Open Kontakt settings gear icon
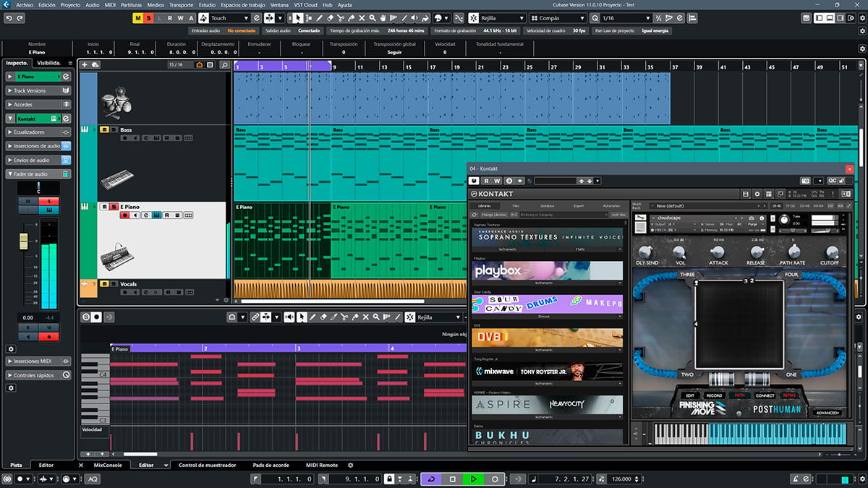Viewport: 868px width, 488px height. tap(757, 194)
